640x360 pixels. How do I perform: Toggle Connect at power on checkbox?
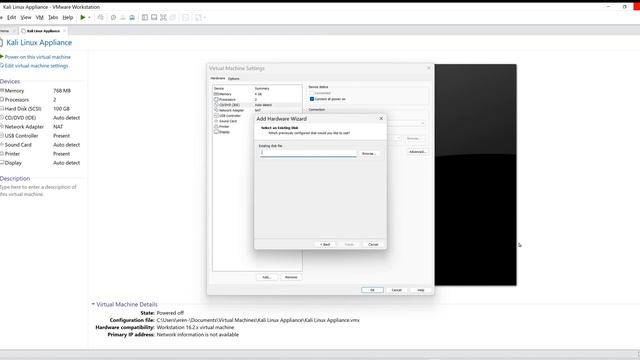coord(312,99)
